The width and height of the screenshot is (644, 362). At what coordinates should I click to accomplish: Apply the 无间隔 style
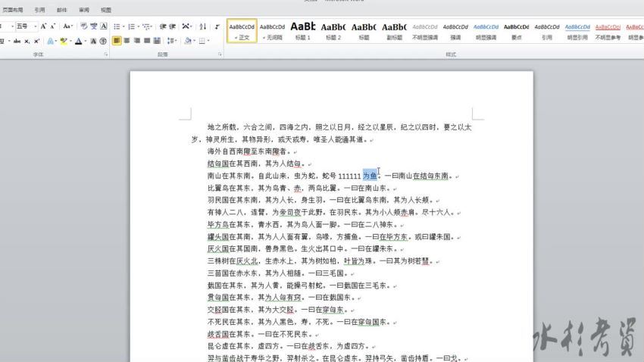[272, 31]
